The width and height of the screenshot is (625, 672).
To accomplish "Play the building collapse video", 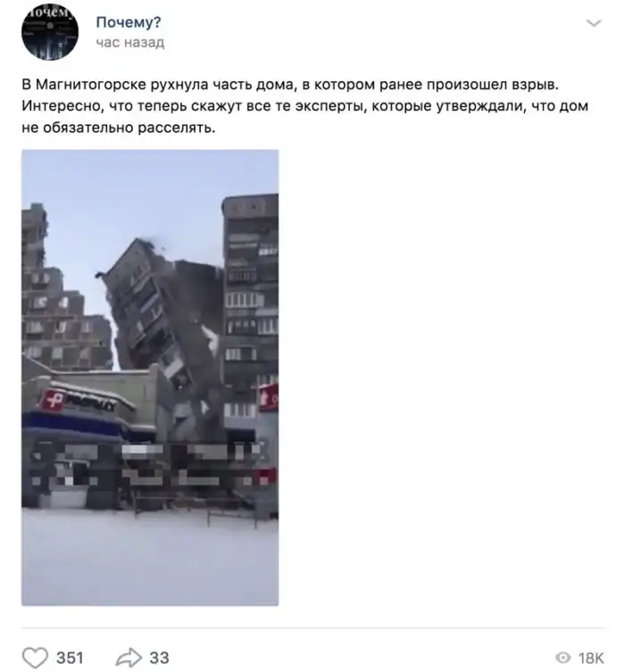I will (x=150, y=377).
